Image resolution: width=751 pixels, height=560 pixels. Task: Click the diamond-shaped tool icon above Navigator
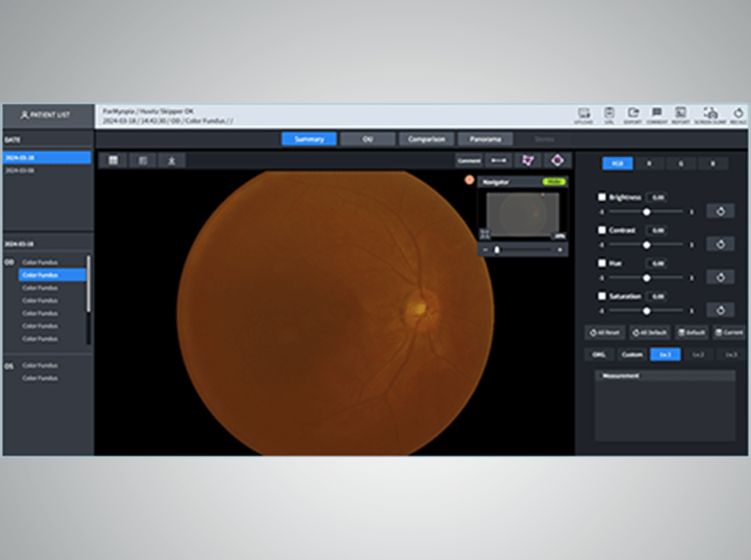557,161
